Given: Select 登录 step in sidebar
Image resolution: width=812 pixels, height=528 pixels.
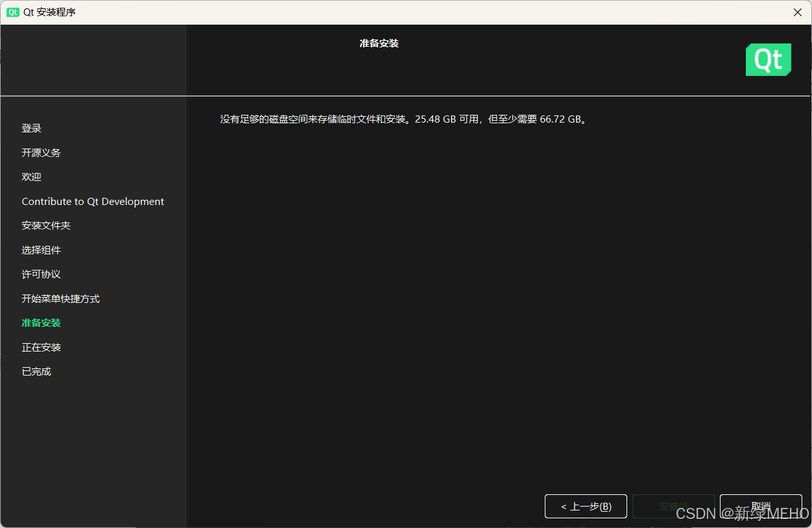Looking at the screenshot, I should tap(31, 128).
